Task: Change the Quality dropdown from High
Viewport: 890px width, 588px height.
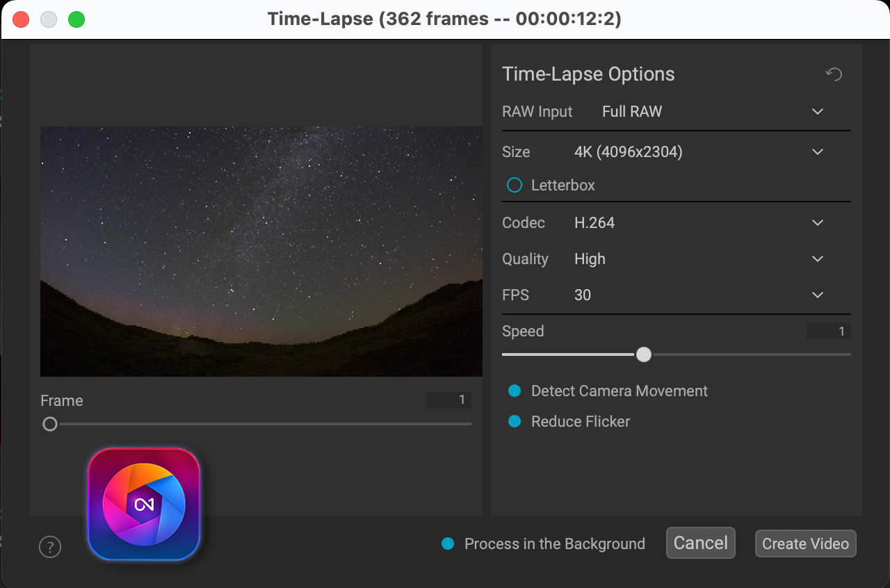Action: coord(817,259)
